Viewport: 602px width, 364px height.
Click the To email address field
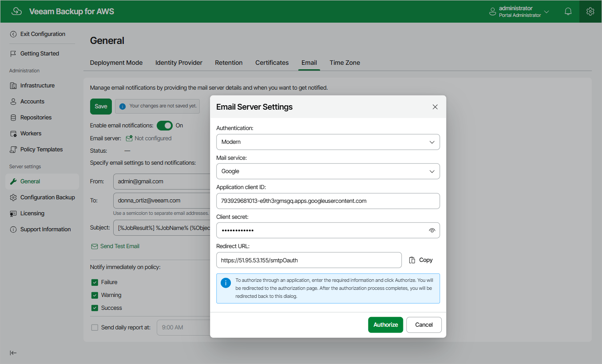(162, 201)
